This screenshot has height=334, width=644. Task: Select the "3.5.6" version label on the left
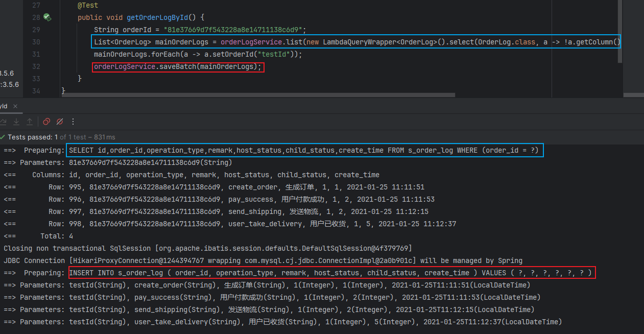click(x=7, y=73)
